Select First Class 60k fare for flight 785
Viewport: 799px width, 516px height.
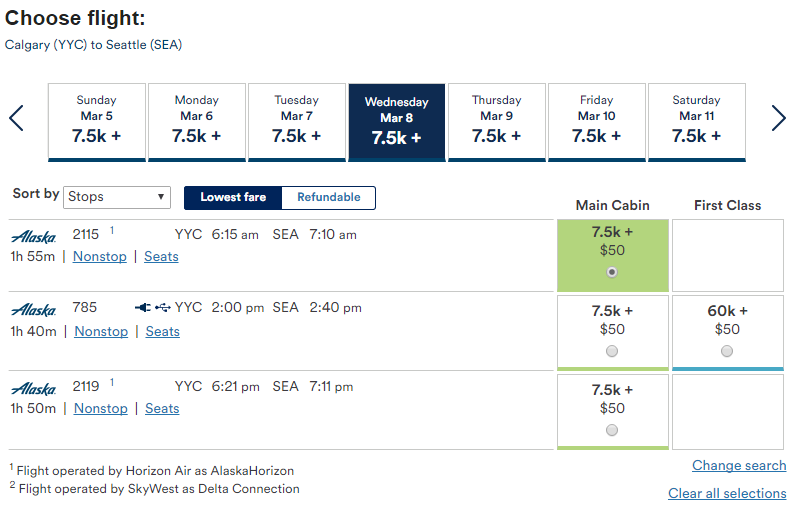pos(727,351)
